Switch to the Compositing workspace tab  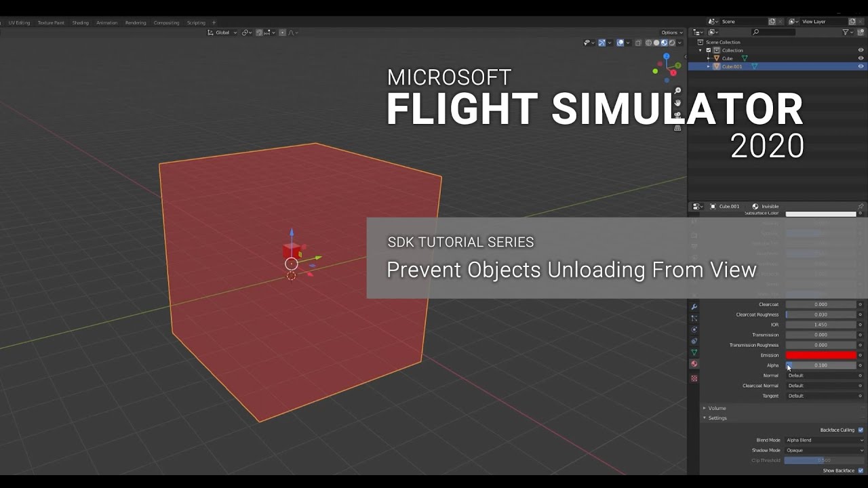pos(166,22)
